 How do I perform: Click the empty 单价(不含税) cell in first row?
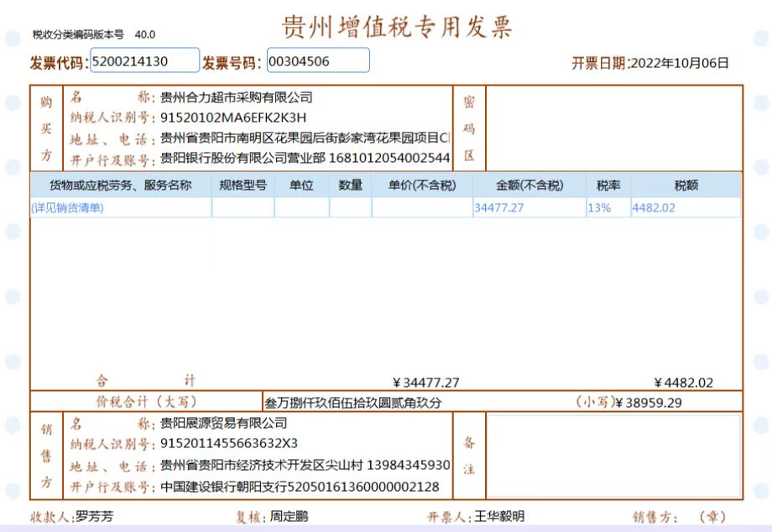click(x=422, y=208)
